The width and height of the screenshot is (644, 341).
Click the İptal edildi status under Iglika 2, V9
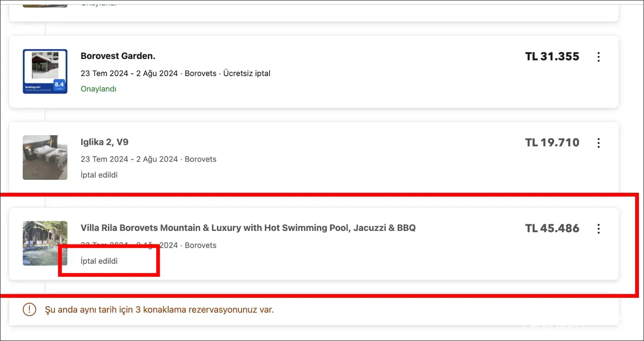pos(99,175)
